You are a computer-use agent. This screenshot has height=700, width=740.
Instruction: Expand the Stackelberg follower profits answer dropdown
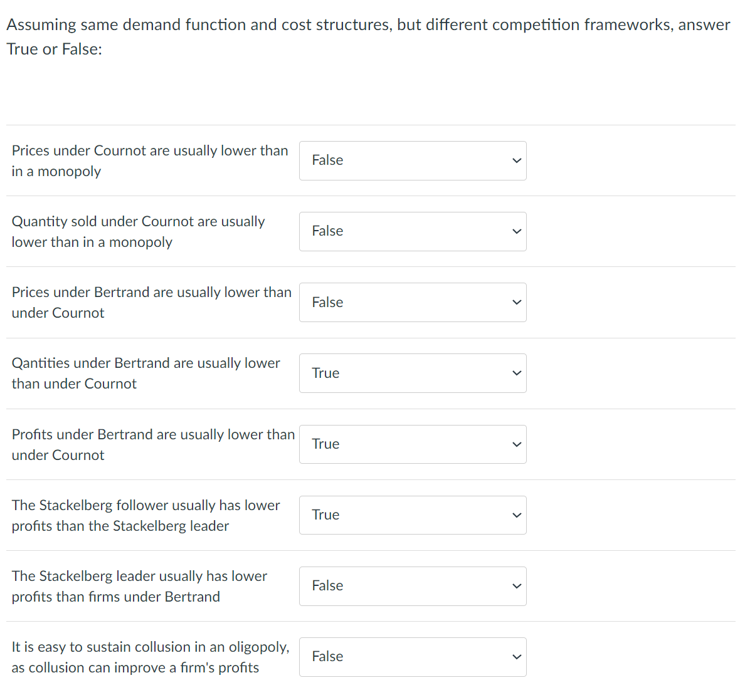coord(412,515)
